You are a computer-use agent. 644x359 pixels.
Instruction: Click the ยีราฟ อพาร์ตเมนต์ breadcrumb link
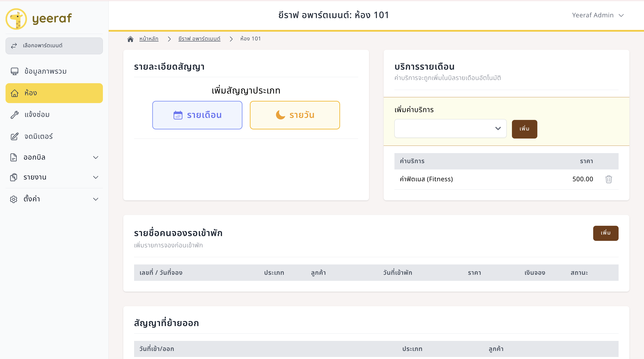pos(199,39)
